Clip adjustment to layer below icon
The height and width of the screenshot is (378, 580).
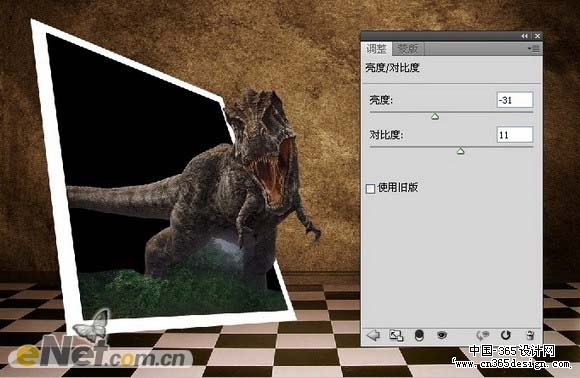click(x=419, y=335)
